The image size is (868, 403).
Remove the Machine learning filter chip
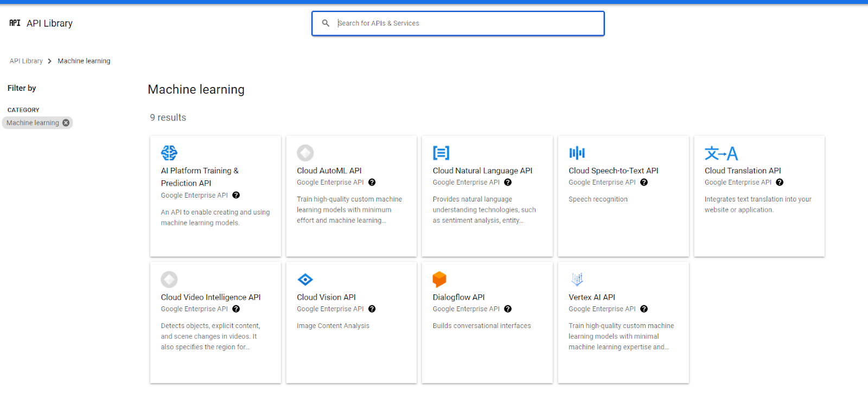click(66, 123)
